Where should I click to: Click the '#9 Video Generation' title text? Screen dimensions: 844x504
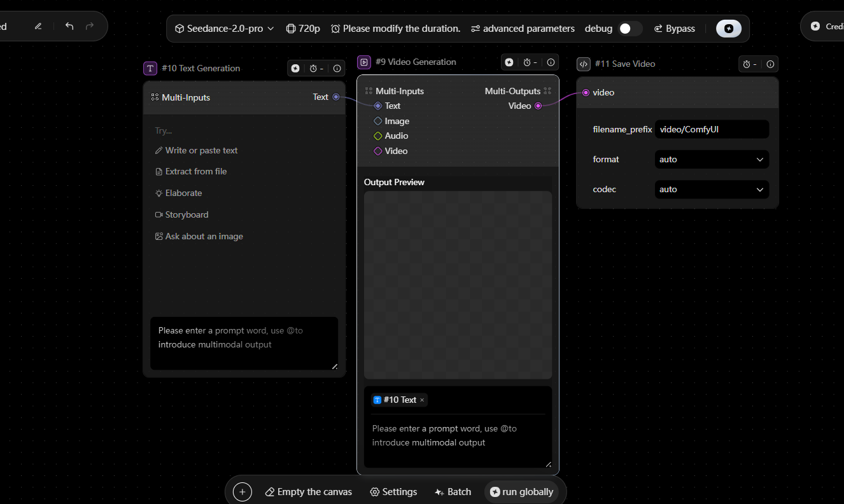pos(416,62)
